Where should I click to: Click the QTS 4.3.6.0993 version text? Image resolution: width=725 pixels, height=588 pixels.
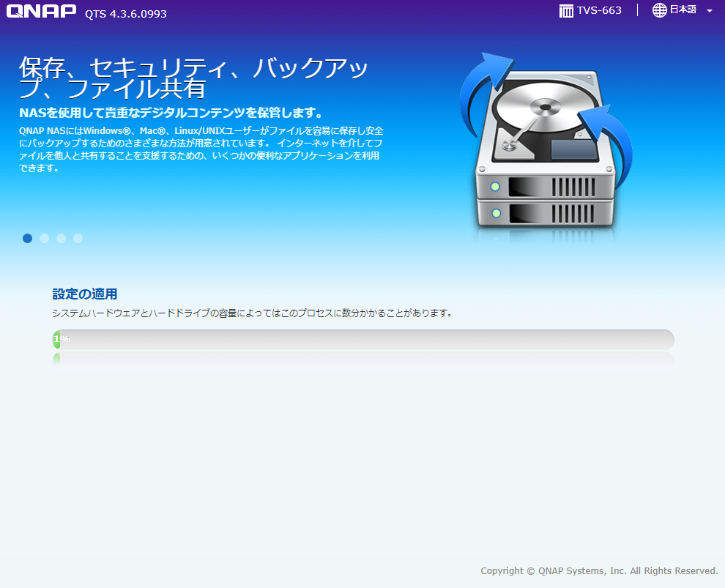click(126, 14)
